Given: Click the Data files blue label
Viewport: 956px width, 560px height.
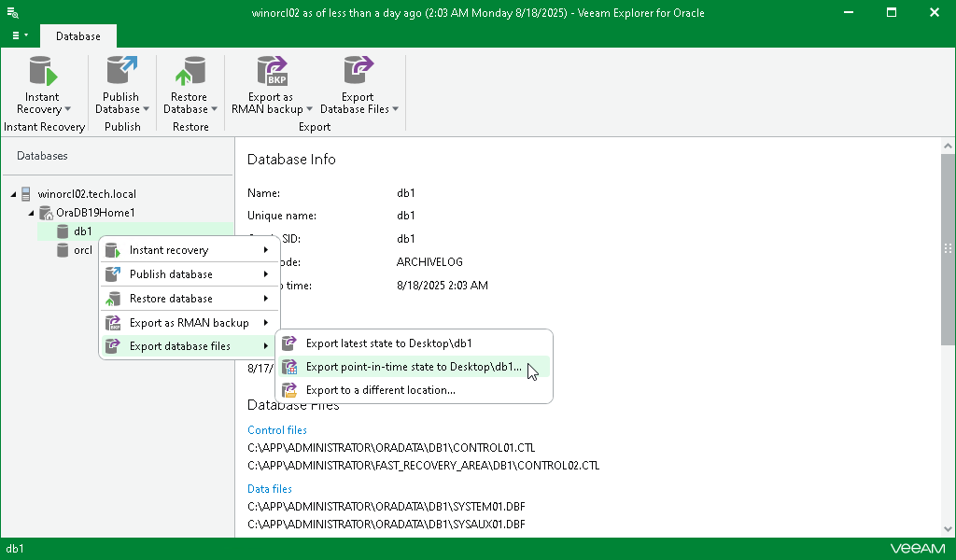Looking at the screenshot, I should click(269, 488).
